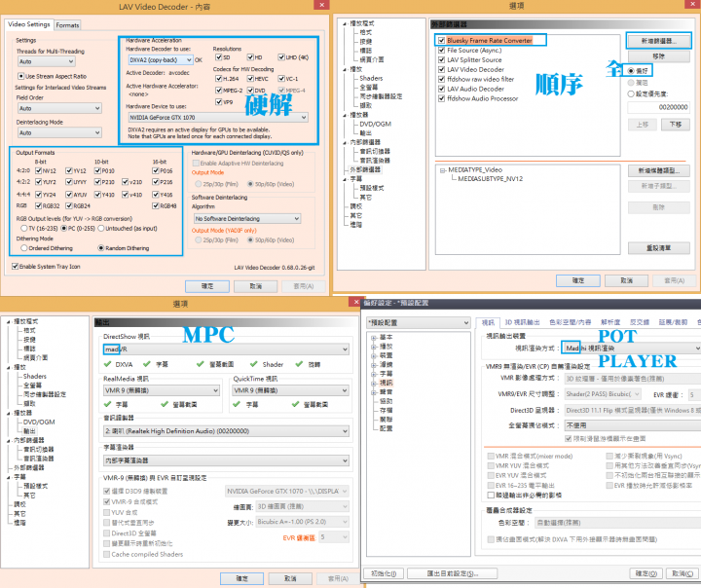Viewport: 701px width, 588px height.
Task: Uncheck Bluesky Frame Rate Converter filter
Action: coord(442,40)
